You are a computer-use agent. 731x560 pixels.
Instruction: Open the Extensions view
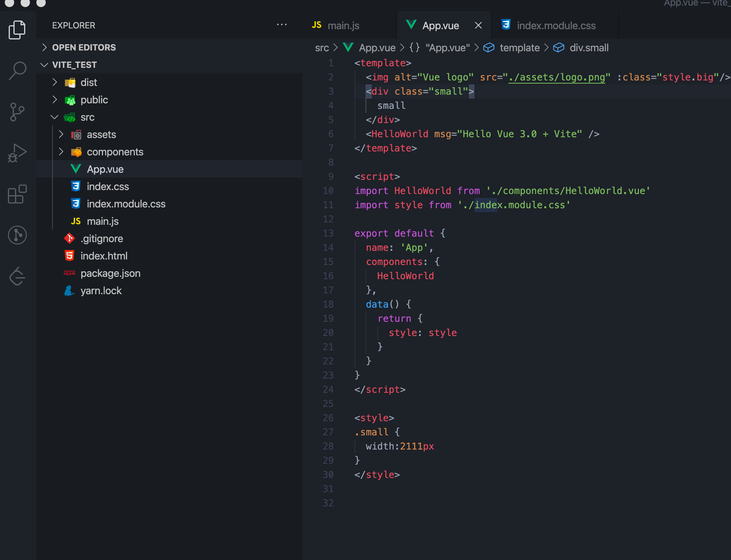coord(17,194)
